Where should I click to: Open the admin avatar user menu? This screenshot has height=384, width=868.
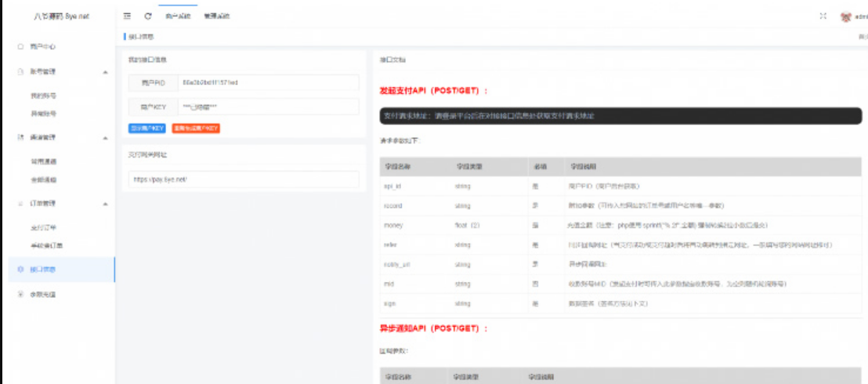coord(846,16)
